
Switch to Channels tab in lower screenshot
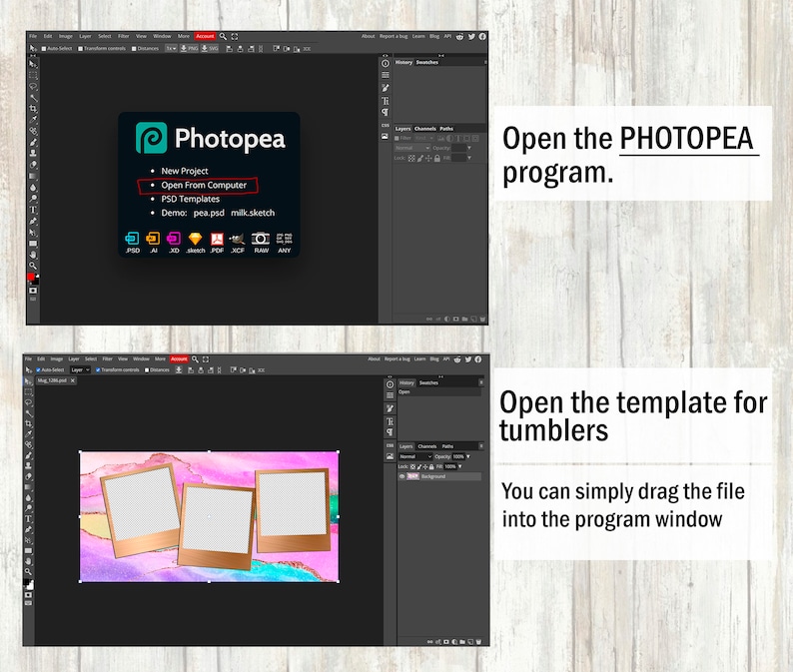[x=427, y=446]
